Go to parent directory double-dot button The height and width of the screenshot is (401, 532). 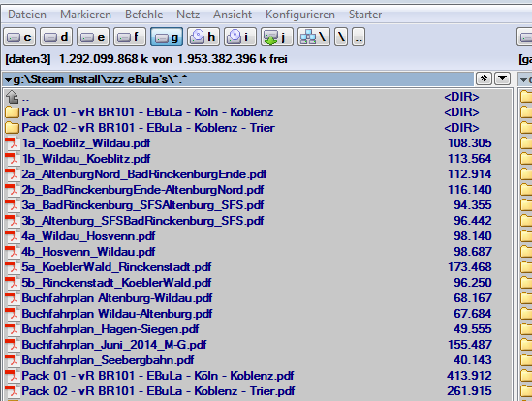coord(359,37)
